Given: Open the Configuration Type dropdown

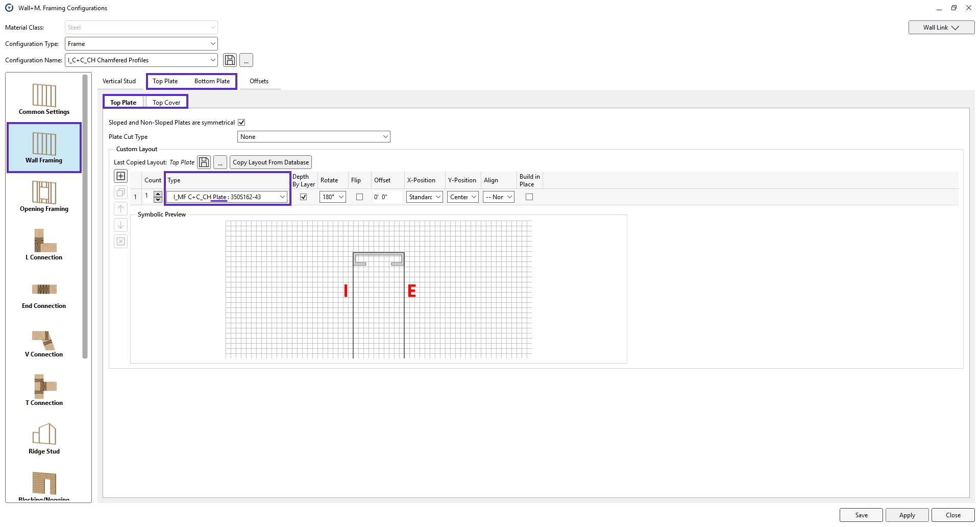Looking at the screenshot, I should pos(141,44).
